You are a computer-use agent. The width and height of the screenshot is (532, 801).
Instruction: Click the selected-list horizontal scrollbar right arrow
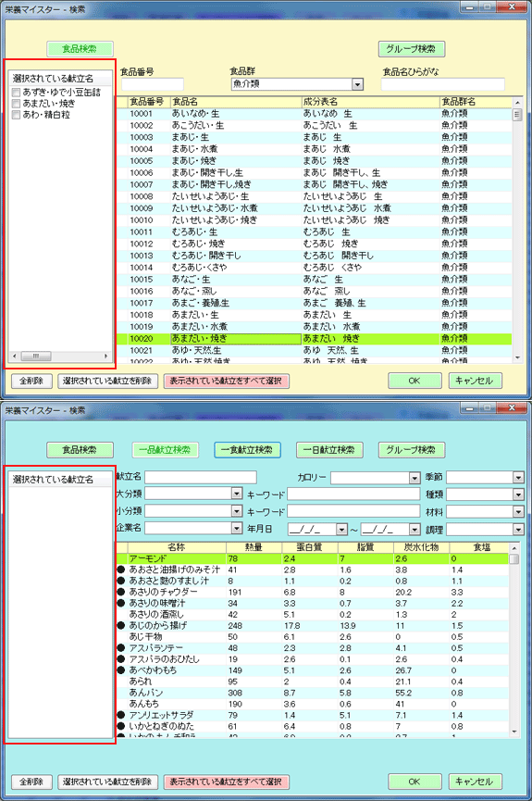pyautogui.click(x=105, y=357)
